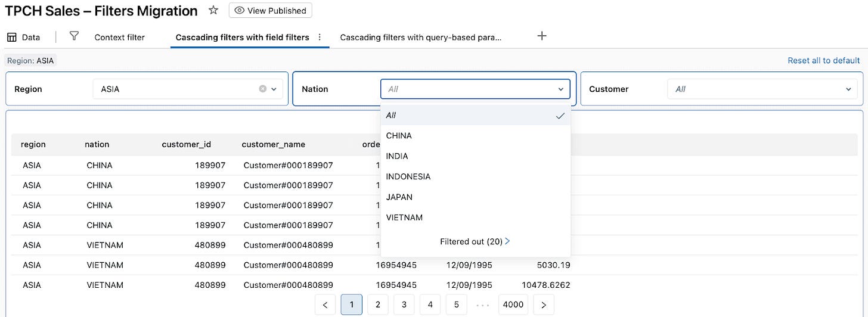The width and height of the screenshot is (868, 317).
Task: Go to page 2 of results
Action: [378, 304]
